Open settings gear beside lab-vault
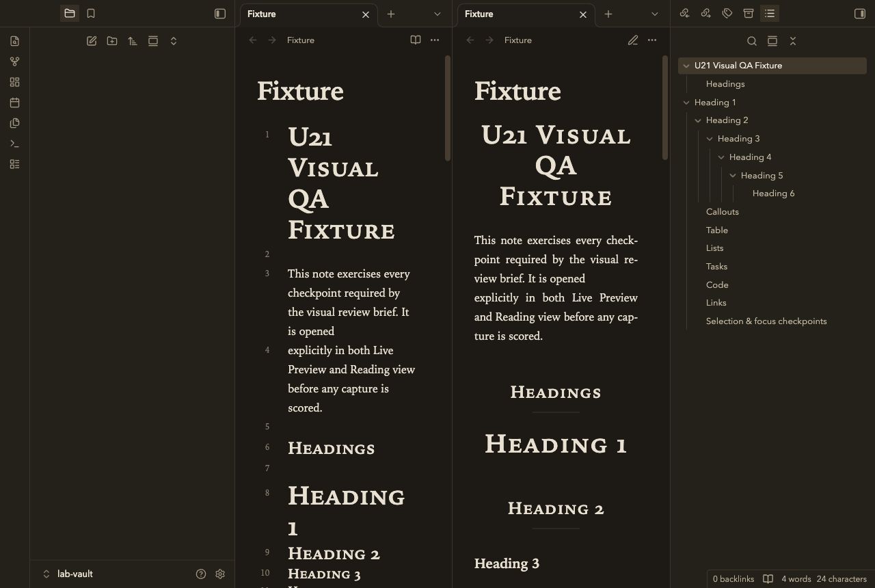The width and height of the screenshot is (875, 588). [x=220, y=574]
